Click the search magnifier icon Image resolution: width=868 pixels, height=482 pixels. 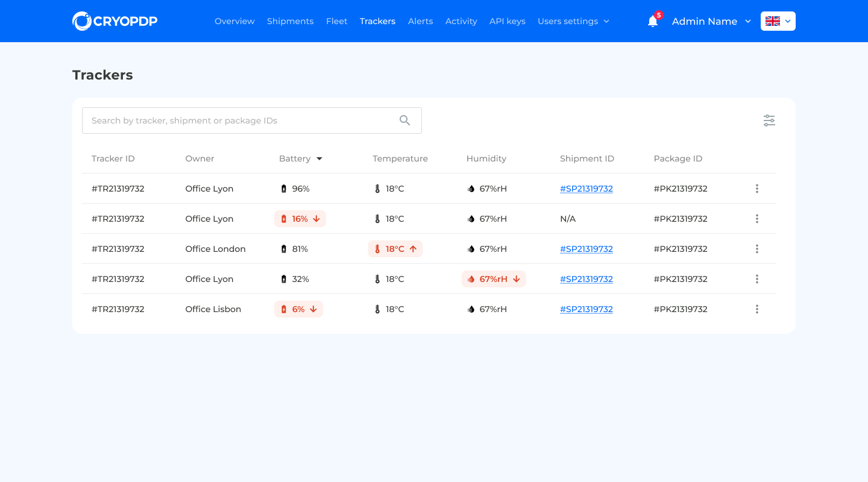(x=404, y=120)
